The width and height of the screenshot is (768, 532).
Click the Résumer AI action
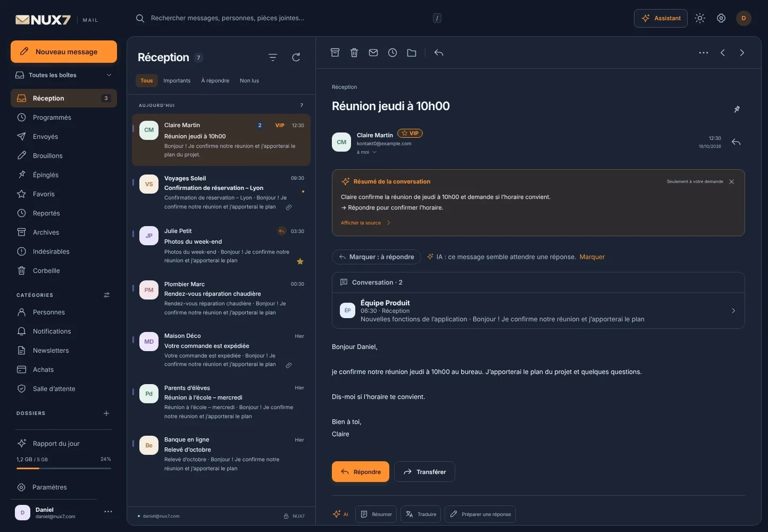376,514
